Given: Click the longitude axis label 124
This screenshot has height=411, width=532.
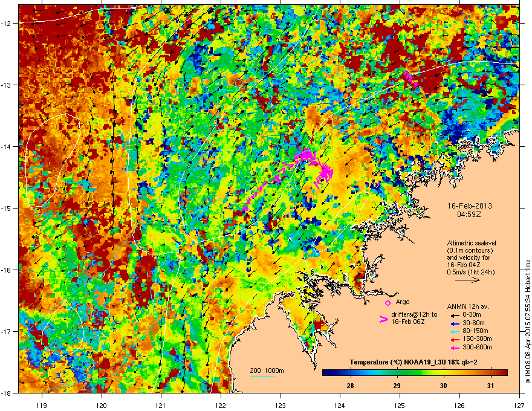Looking at the screenshot, I should click(340, 405).
